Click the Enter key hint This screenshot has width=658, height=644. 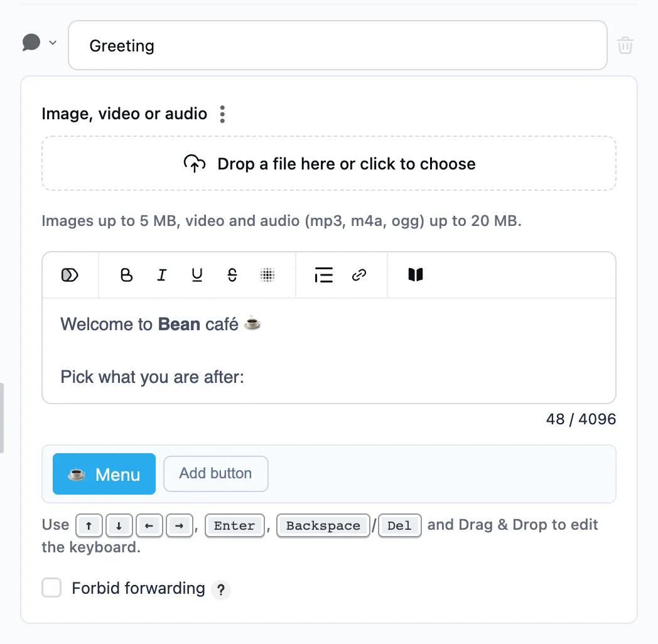[x=235, y=526]
